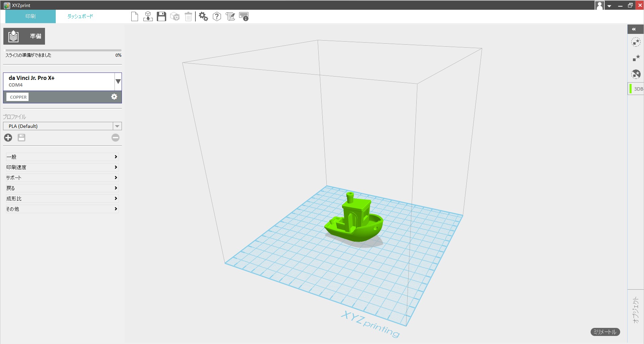Expand the 戻る settings section

(62, 188)
